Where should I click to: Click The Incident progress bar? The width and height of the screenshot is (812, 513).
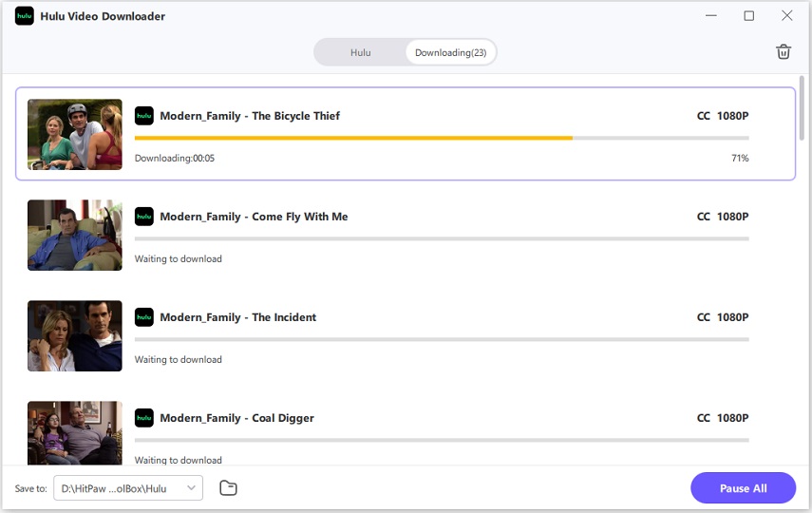(x=442, y=339)
